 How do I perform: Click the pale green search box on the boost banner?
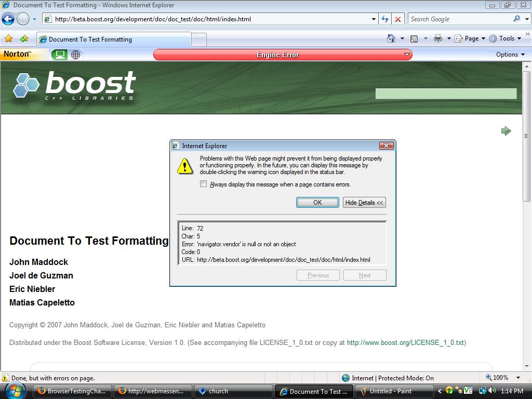click(446, 94)
